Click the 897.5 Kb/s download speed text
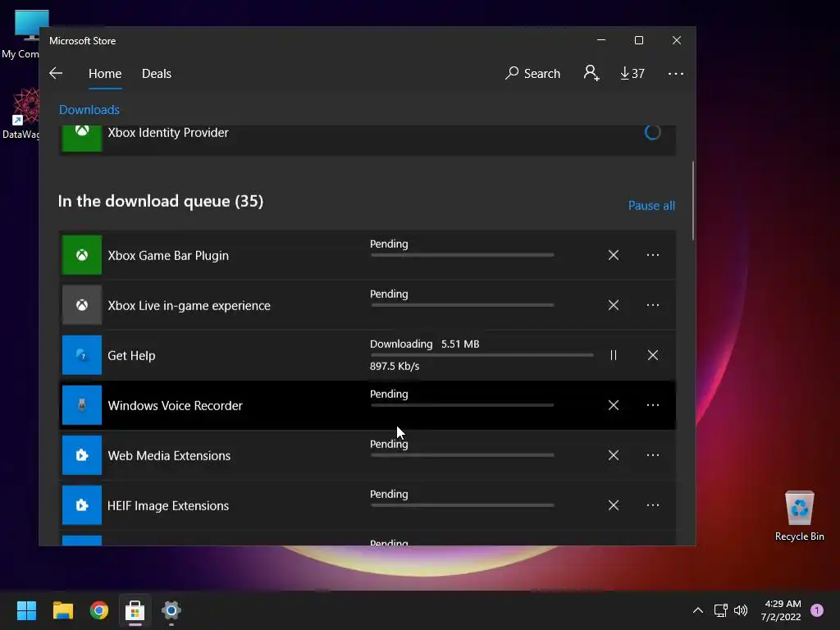 [x=395, y=367]
